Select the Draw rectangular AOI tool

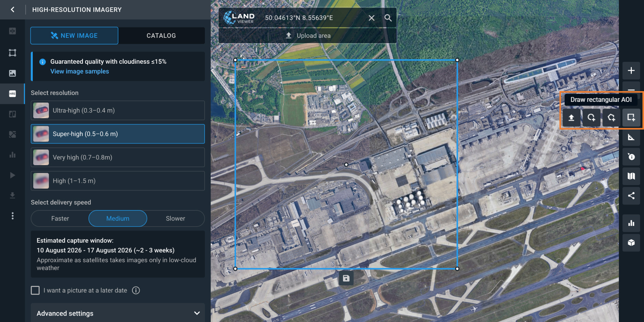tap(631, 118)
